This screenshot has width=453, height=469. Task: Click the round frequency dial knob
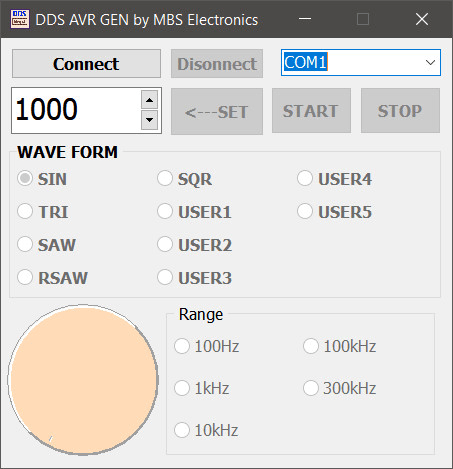(83, 380)
